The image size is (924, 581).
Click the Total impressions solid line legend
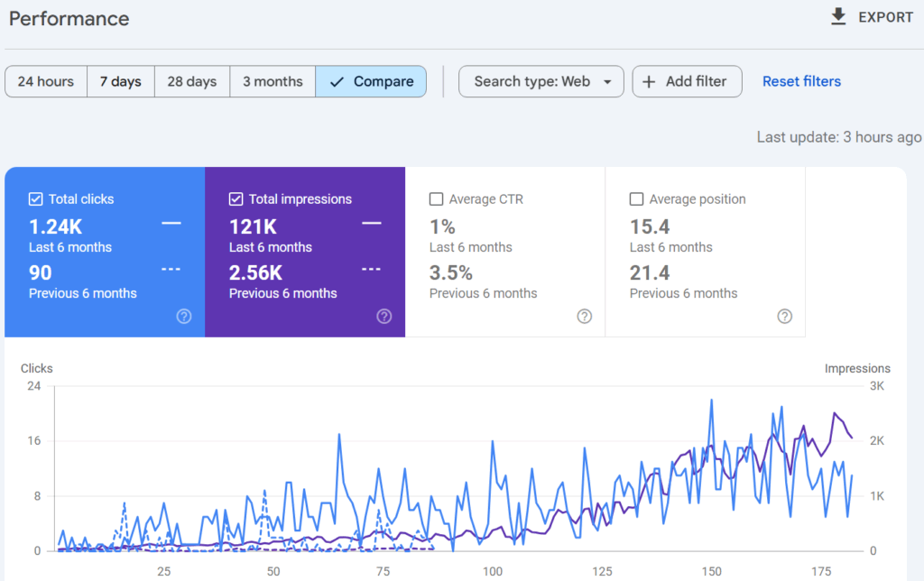(x=372, y=224)
